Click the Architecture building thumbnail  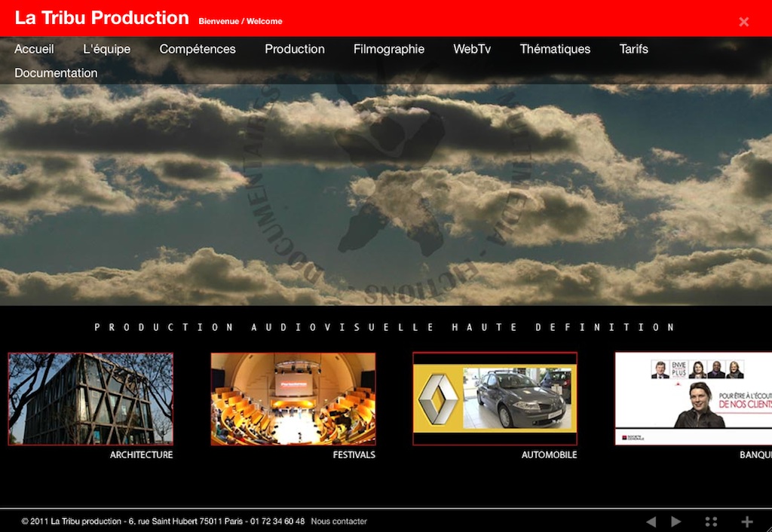point(90,399)
